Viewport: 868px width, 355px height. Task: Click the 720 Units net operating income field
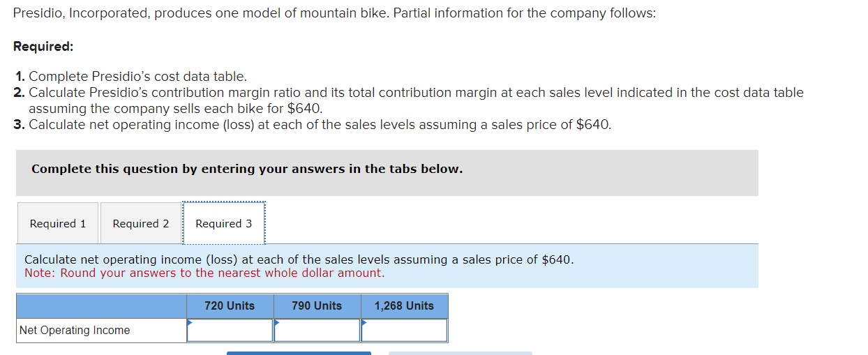[x=230, y=331]
